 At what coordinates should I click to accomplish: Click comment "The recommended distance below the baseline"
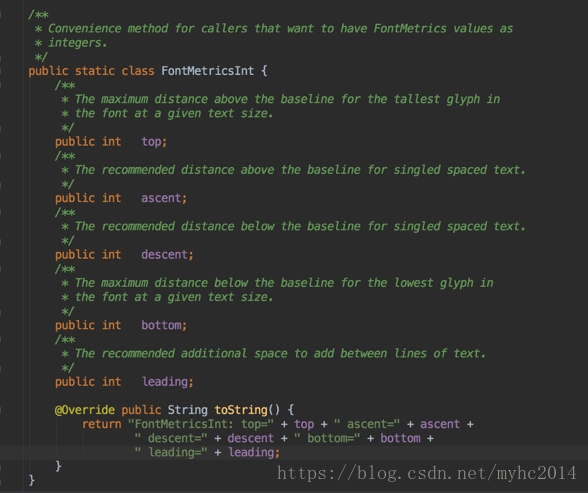pos(294,226)
